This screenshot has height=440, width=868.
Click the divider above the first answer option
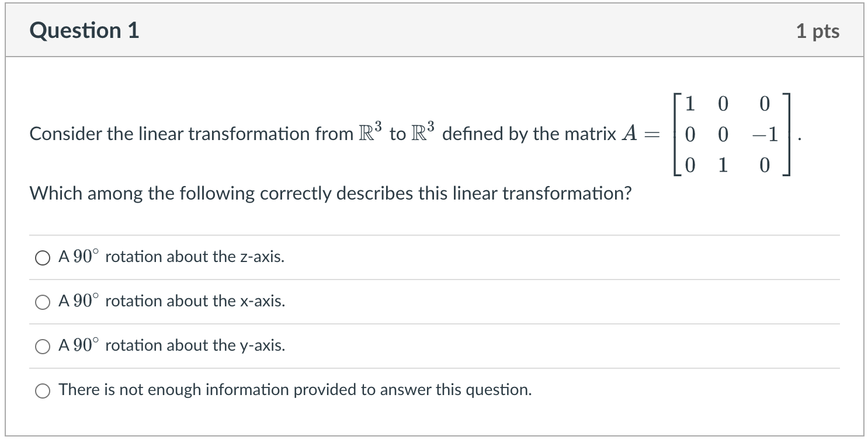(434, 234)
